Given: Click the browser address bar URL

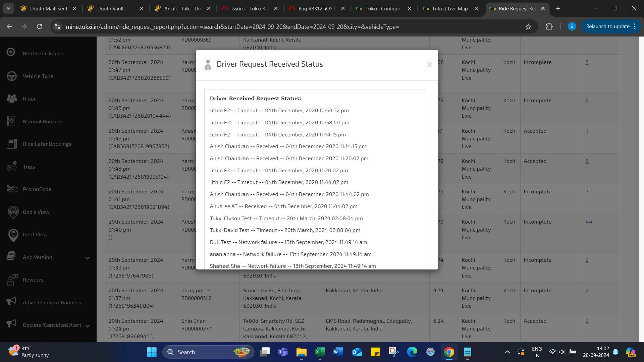Looking at the screenshot, I should (232, 27).
